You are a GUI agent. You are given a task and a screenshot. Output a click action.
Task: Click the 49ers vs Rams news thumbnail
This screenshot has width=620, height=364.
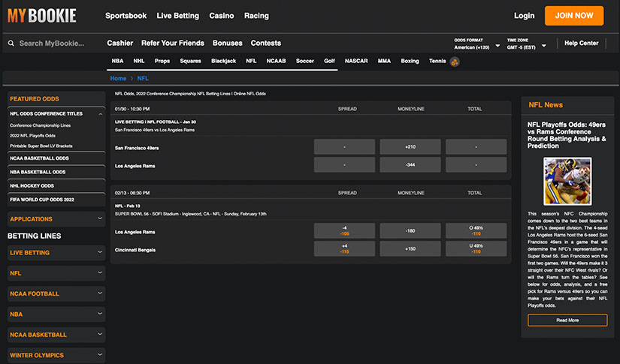(567, 181)
